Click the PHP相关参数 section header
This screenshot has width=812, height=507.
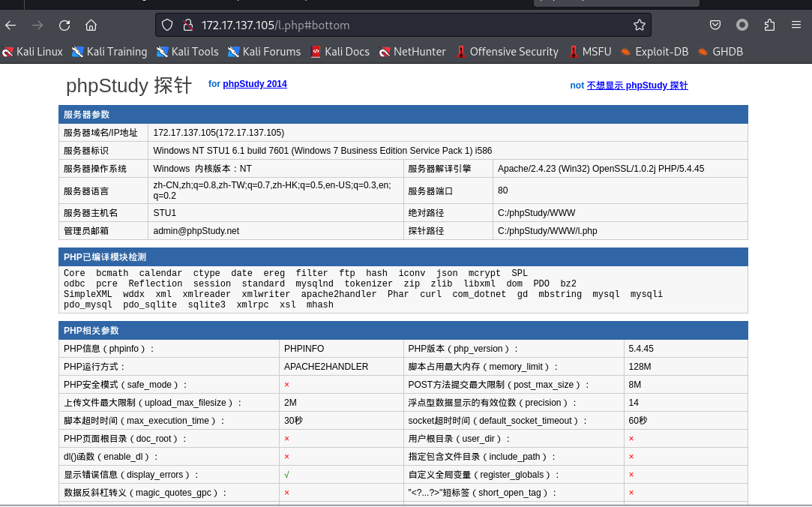(x=403, y=331)
